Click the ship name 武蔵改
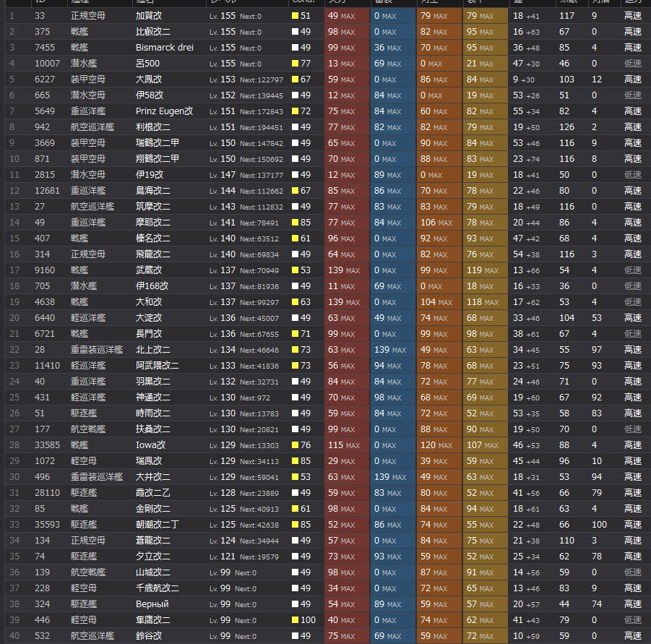 149,270
